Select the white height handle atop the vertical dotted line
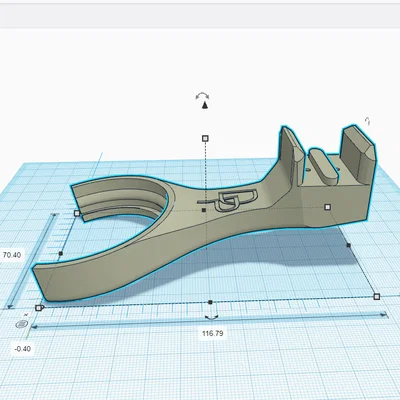The height and width of the screenshot is (400, 400). coord(205,138)
